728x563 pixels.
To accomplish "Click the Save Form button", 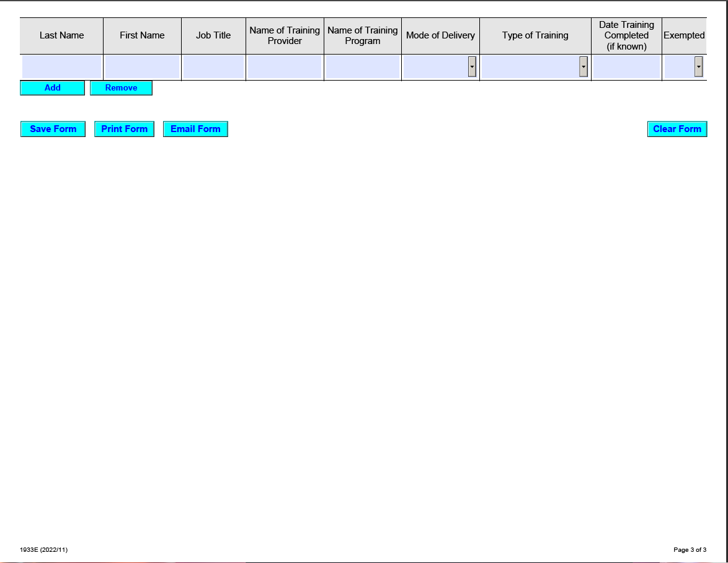I will pyautogui.click(x=53, y=129).
